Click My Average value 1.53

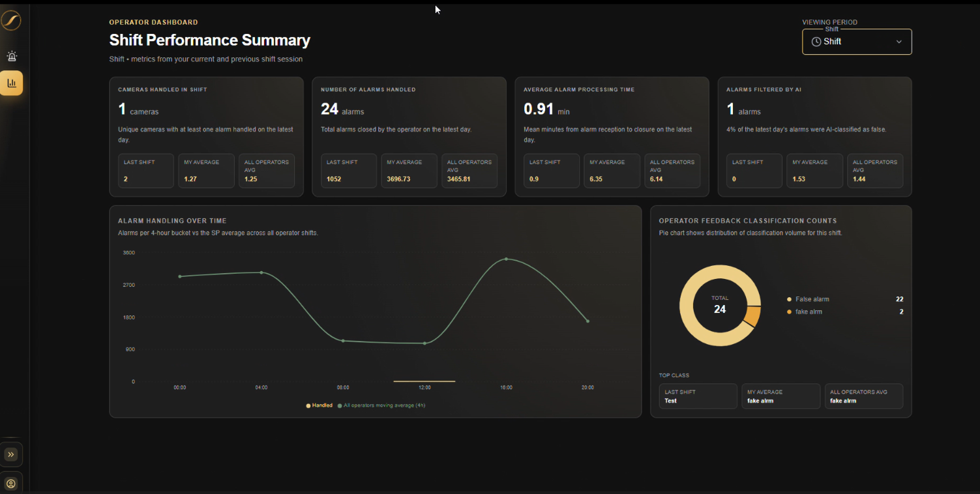pyautogui.click(x=799, y=179)
